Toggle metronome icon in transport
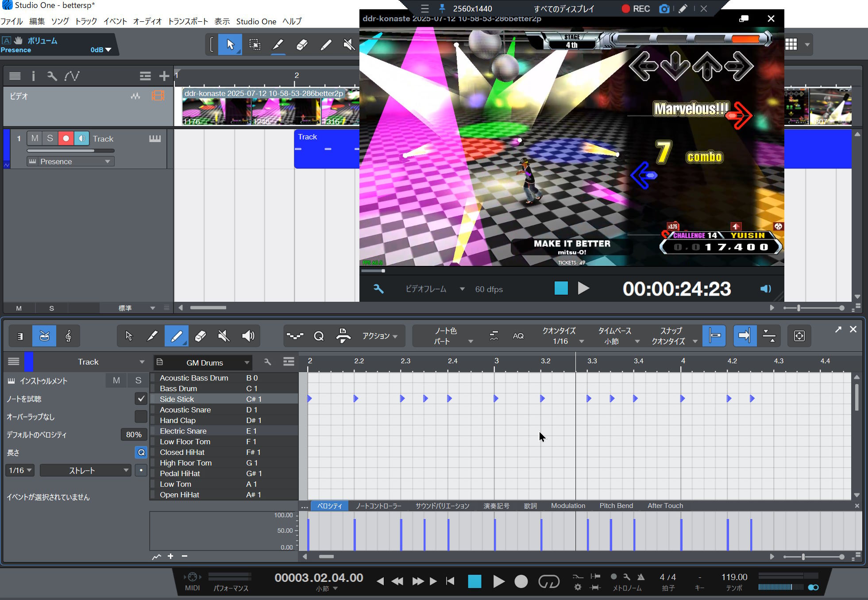868x600 pixels. [640, 577]
